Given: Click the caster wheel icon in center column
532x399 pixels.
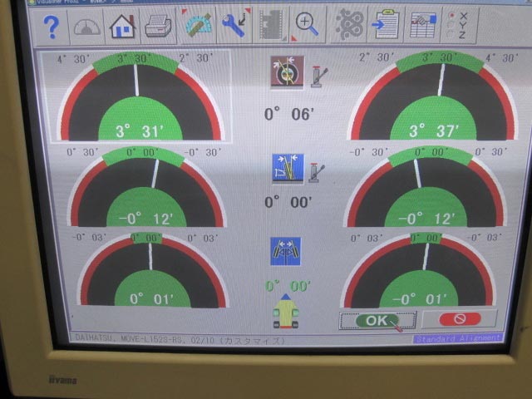Looking at the screenshot, I should (x=288, y=73).
